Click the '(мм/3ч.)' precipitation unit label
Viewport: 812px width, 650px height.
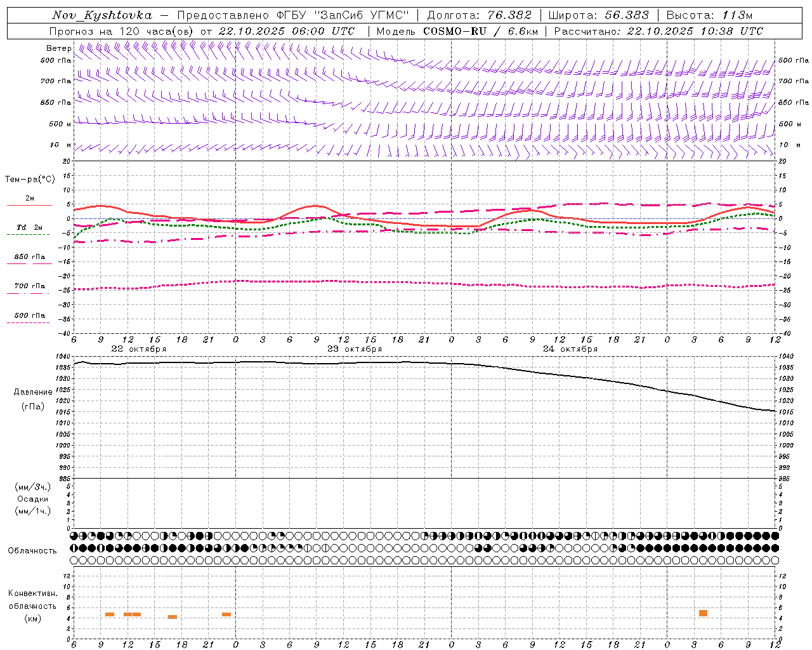click(33, 487)
